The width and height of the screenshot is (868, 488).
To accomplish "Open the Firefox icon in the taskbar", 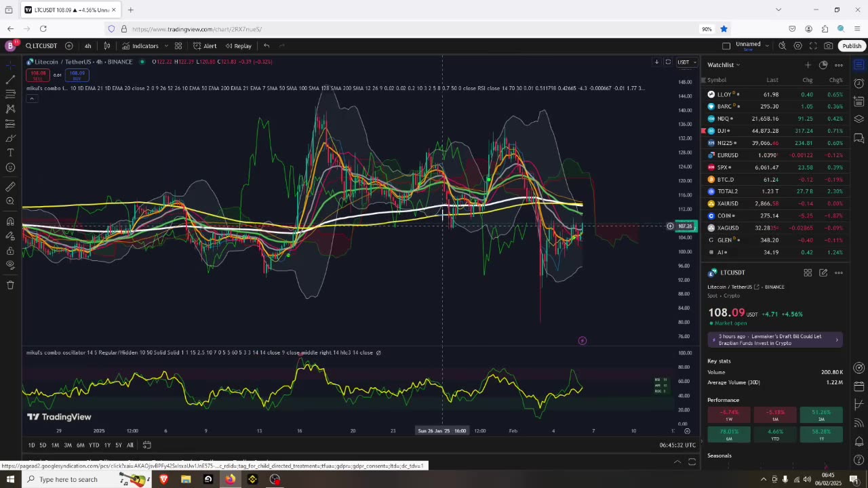I will [231, 479].
